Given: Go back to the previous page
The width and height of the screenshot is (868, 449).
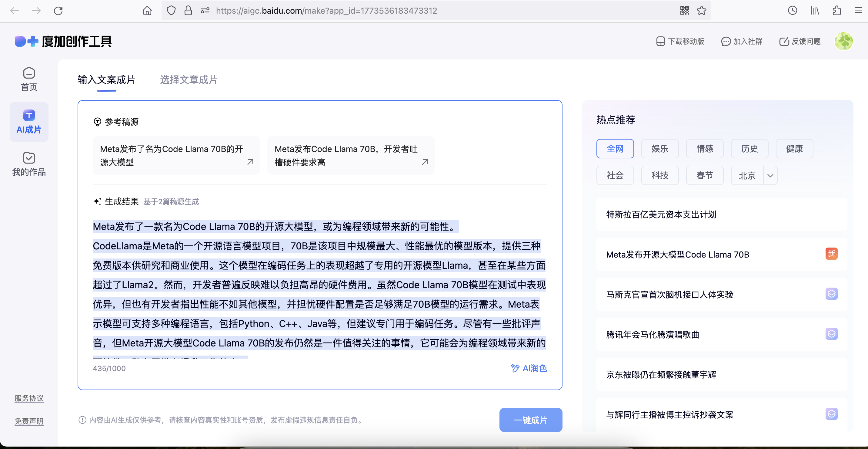Looking at the screenshot, I should (x=15, y=11).
